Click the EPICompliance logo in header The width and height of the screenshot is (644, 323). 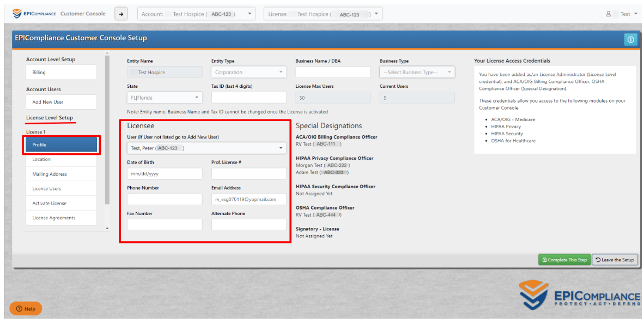click(34, 14)
